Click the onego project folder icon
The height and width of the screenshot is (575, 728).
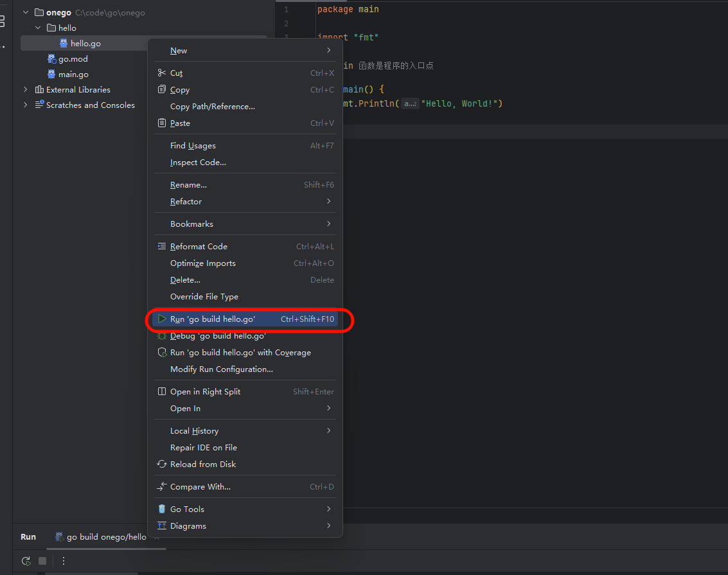point(39,13)
